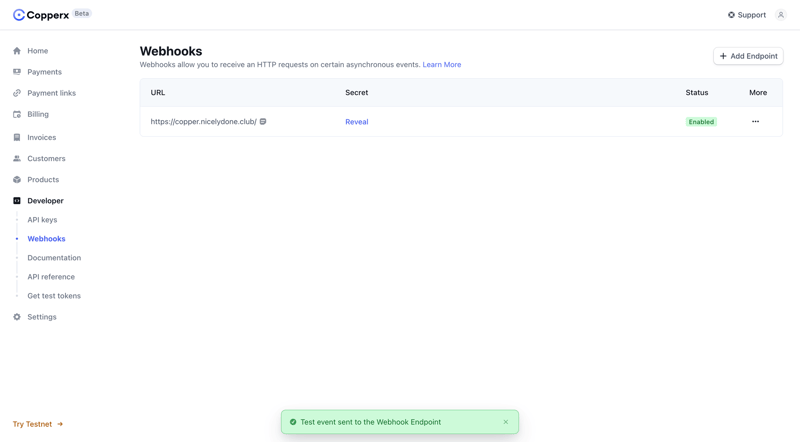Open Settings in the sidebar

tap(42, 317)
